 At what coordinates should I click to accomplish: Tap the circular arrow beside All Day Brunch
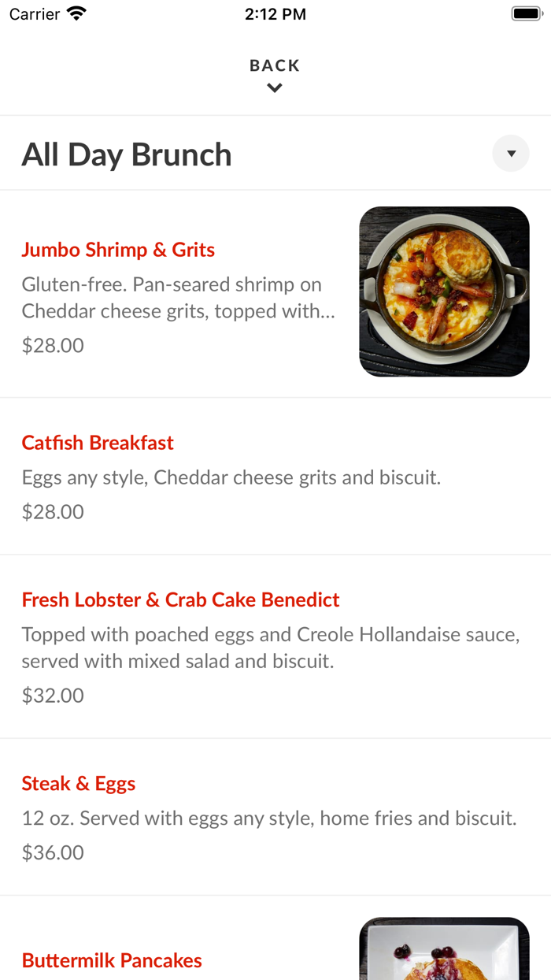[x=511, y=153]
